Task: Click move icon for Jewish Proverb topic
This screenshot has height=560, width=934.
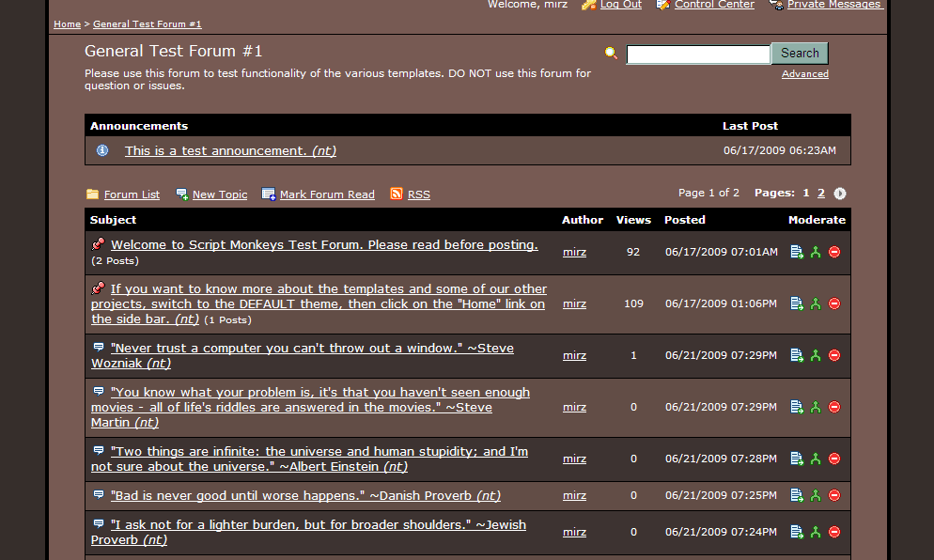Action: (x=797, y=532)
